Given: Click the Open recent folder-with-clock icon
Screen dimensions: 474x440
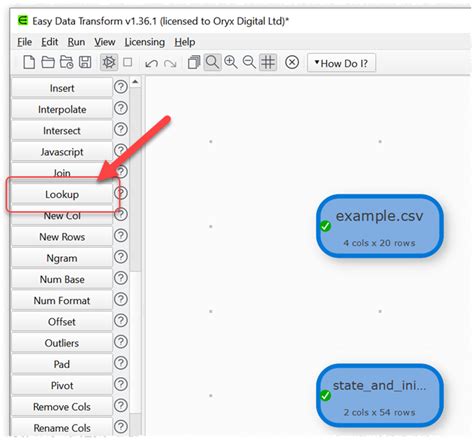Looking at the screenshot, I should coord(66,62).
